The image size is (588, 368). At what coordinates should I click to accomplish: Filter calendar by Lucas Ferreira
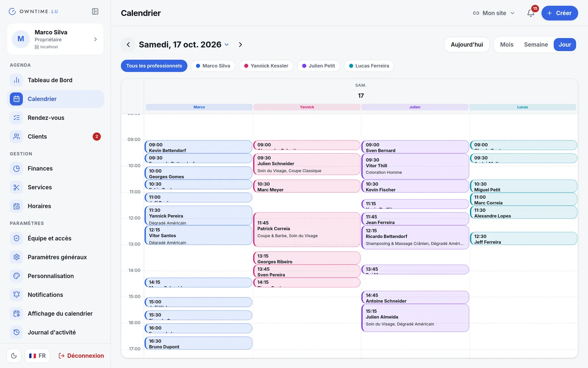coord(369,66)
